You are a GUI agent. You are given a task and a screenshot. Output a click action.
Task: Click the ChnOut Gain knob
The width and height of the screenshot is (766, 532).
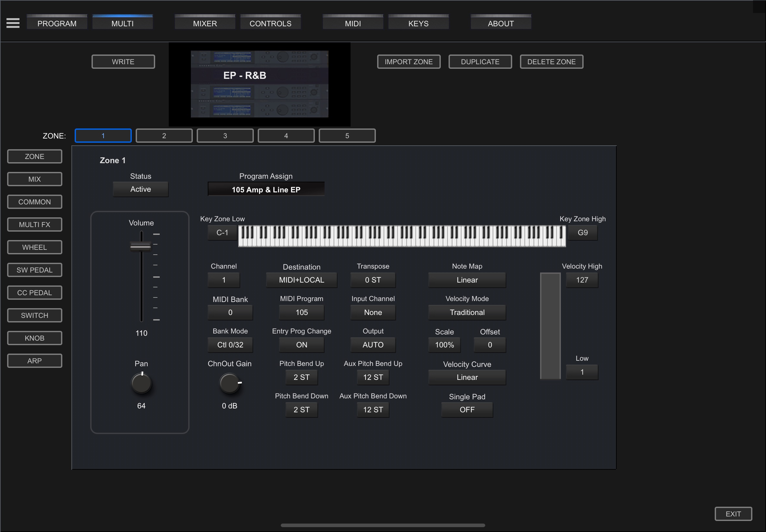pyautogui.click(x=229, y=383)
